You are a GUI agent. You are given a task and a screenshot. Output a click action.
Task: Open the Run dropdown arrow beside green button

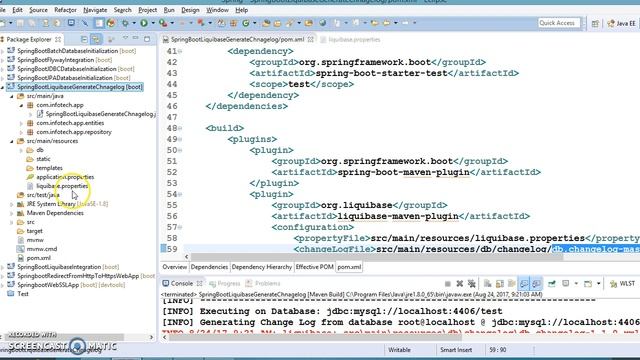pyautogui.click(x=153, y=23)
